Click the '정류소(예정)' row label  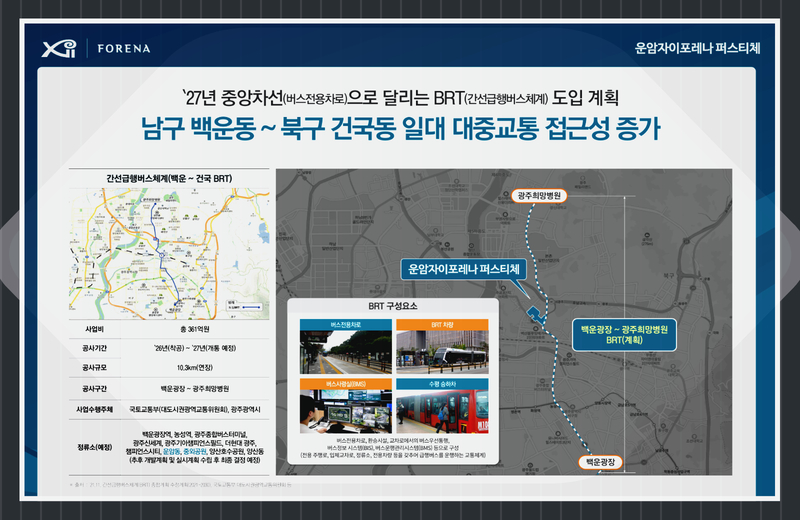(94, 447)
